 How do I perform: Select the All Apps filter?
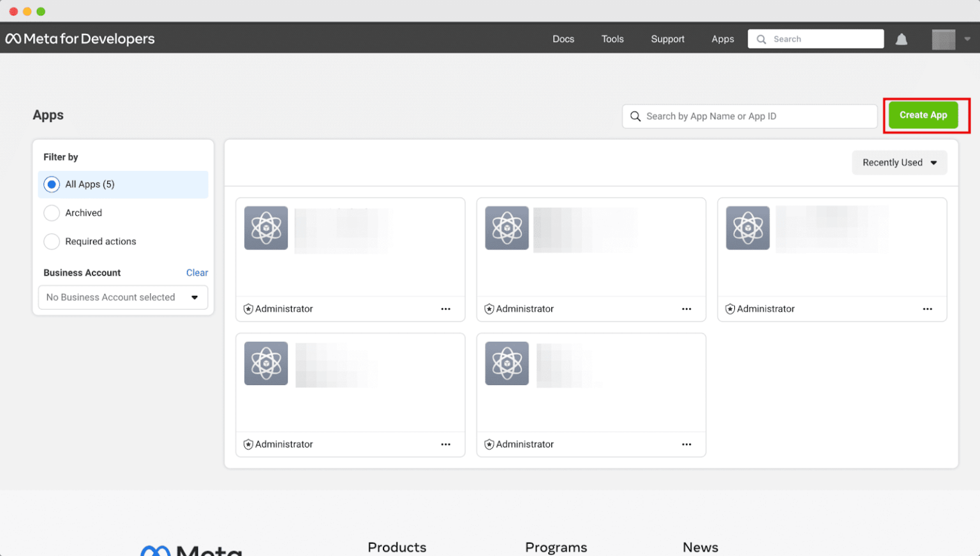(51, 184)
